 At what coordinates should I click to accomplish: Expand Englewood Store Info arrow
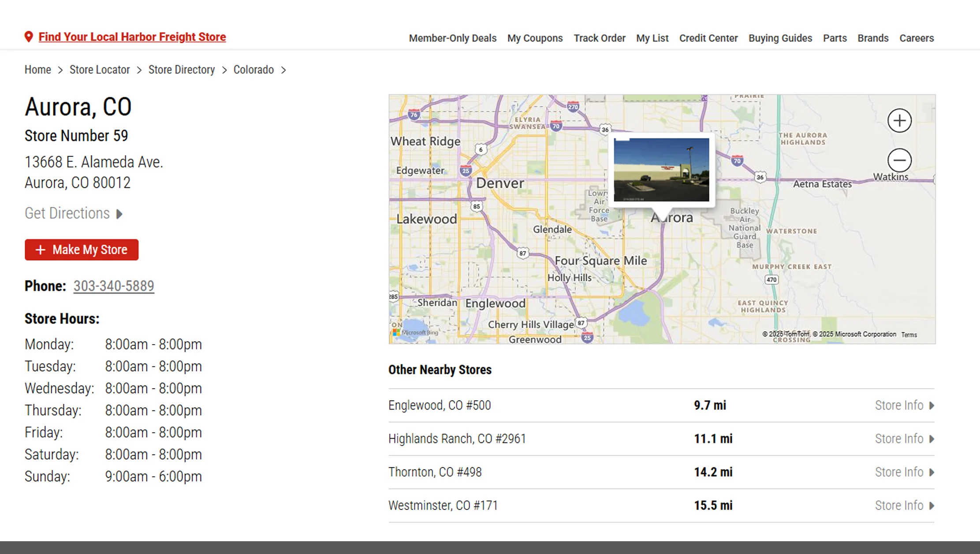pos(932,405)
